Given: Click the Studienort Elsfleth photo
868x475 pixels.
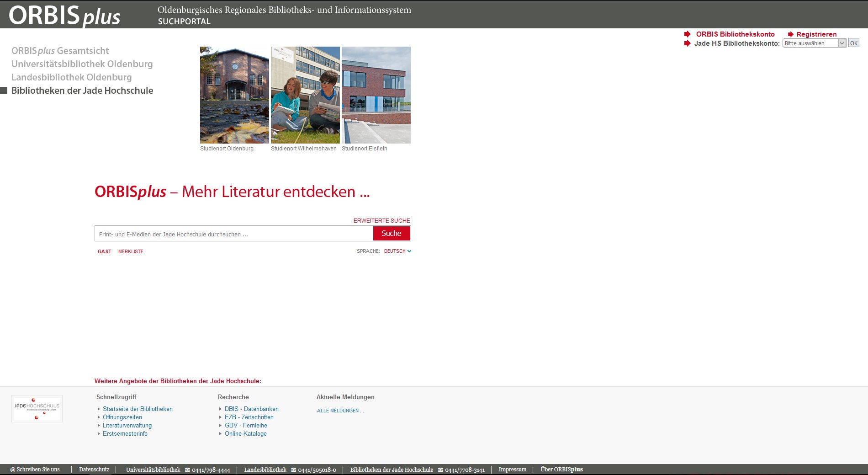Looking at the screenshot, I should pyautogui.click(x=376, y=95).
